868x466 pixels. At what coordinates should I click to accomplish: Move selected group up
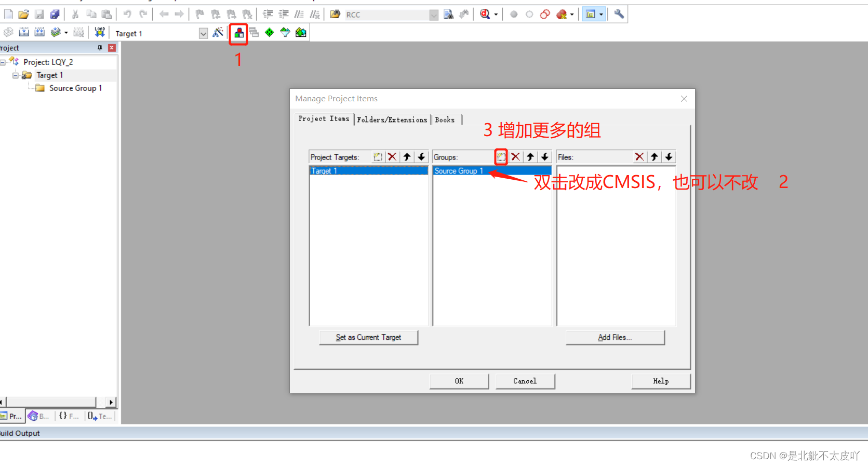click(530, 157)
